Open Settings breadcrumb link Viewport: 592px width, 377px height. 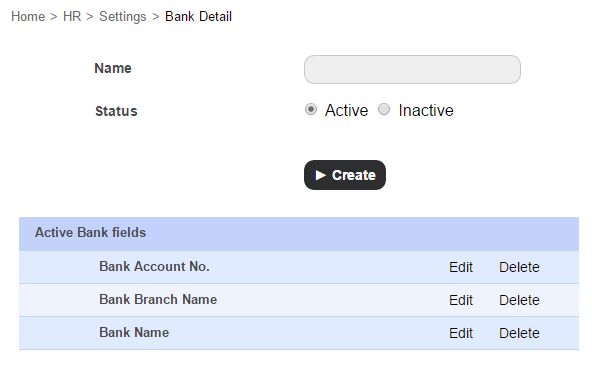coord(123,17)
